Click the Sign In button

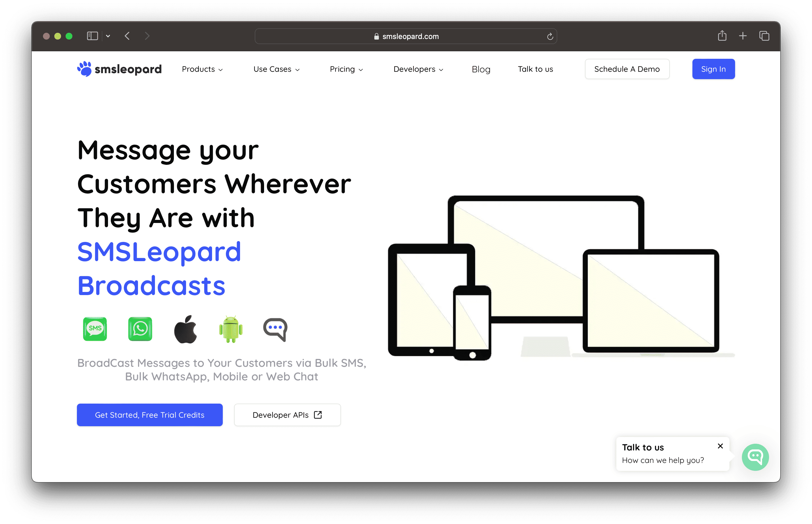click(713, 69)
